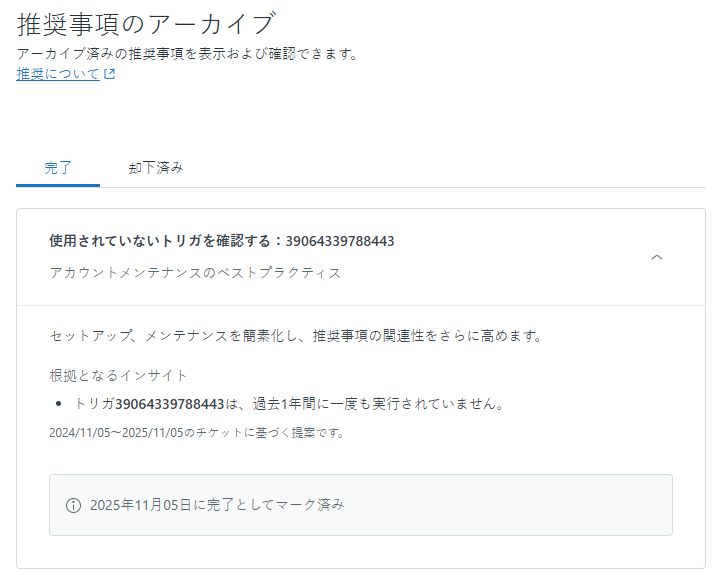This screenshot has height=579, width=713.
Task: Click the info icon in the completion notice
Action: click(x=73, y=506)
